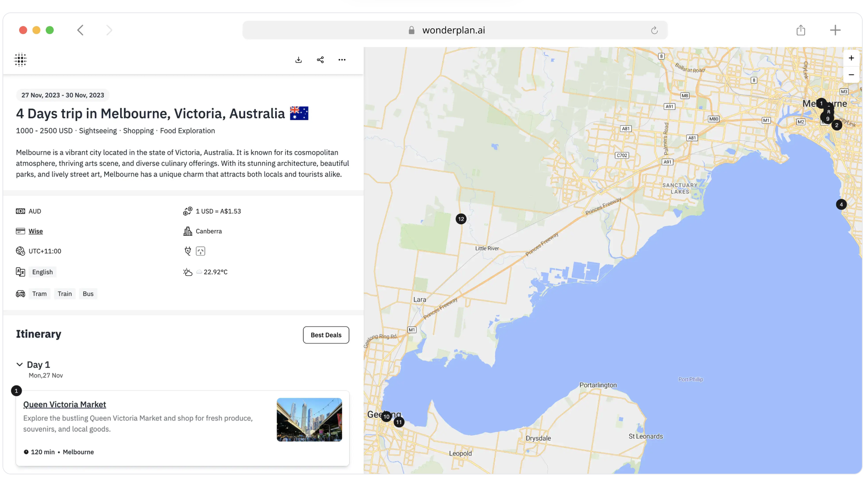
Task: Click the Queen Victoria Market photo thumbnail
Action: pyautogui.click(x=309, y=420)
